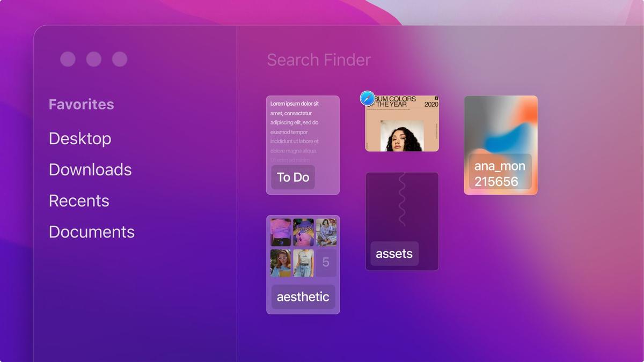Click the Search Finder field
This screenshot has height=362, width=644.
tap(318, 60)
